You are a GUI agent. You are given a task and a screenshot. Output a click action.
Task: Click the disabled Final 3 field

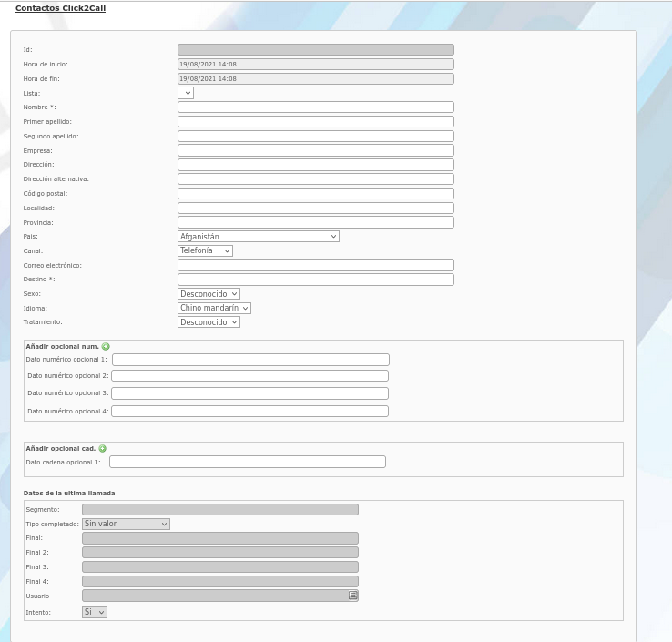point(220,567)
